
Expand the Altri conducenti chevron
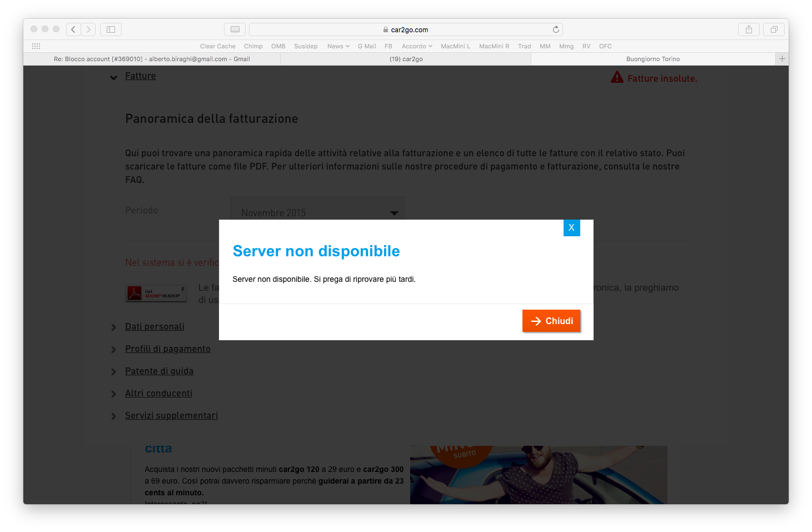click(113, 394)
